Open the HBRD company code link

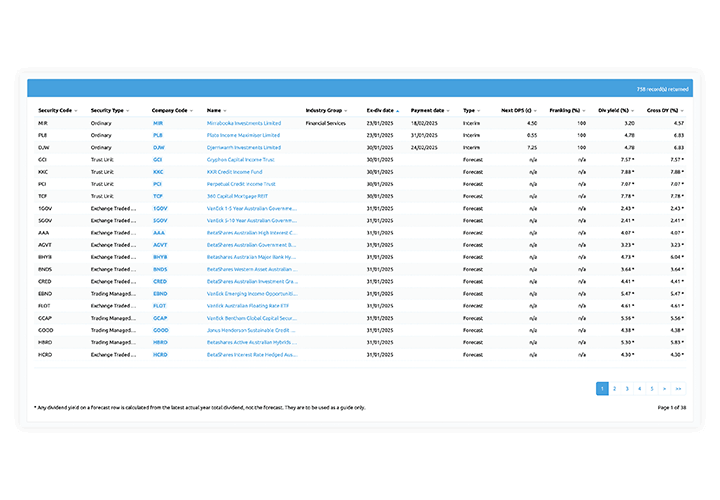[x=160, y=343]
